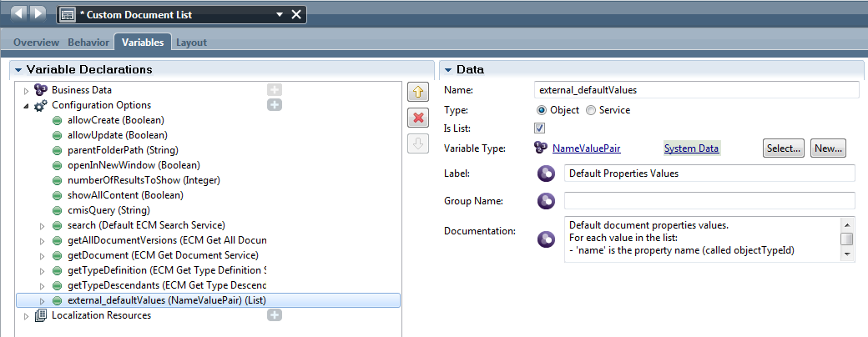The image size is (868, 337).
Task: Click the back navigation arrow
Action: click(x=20, y=14)
